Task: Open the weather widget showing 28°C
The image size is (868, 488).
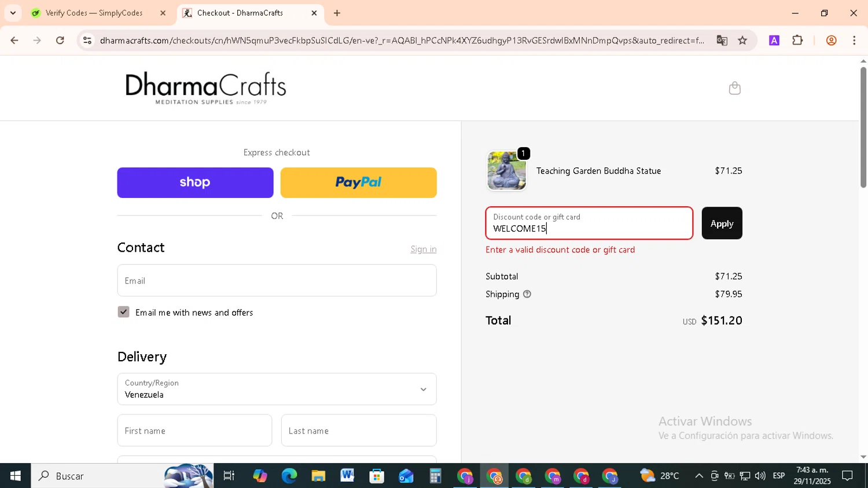Action: (660, 476)
